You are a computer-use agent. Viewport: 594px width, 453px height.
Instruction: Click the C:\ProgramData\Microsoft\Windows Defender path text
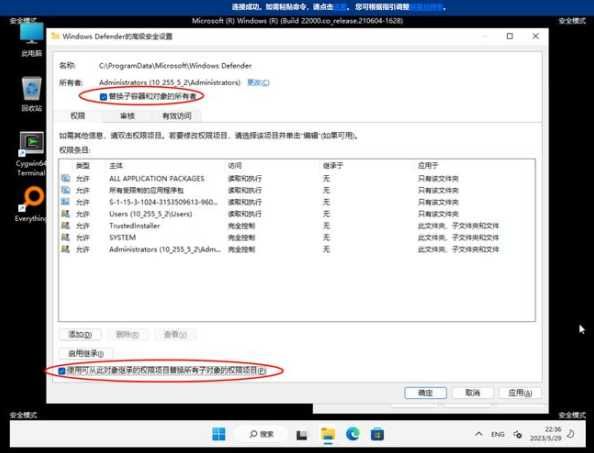click(x=175, y=66)
